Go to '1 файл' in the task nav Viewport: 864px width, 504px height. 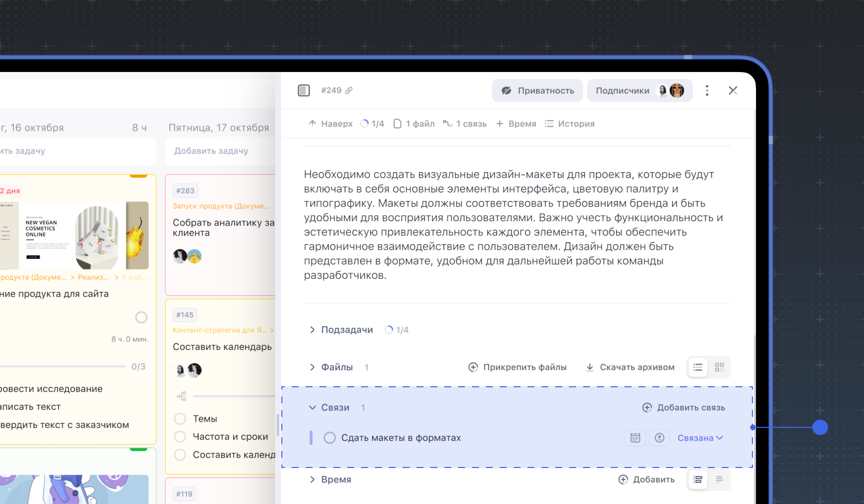coord(414,124)
